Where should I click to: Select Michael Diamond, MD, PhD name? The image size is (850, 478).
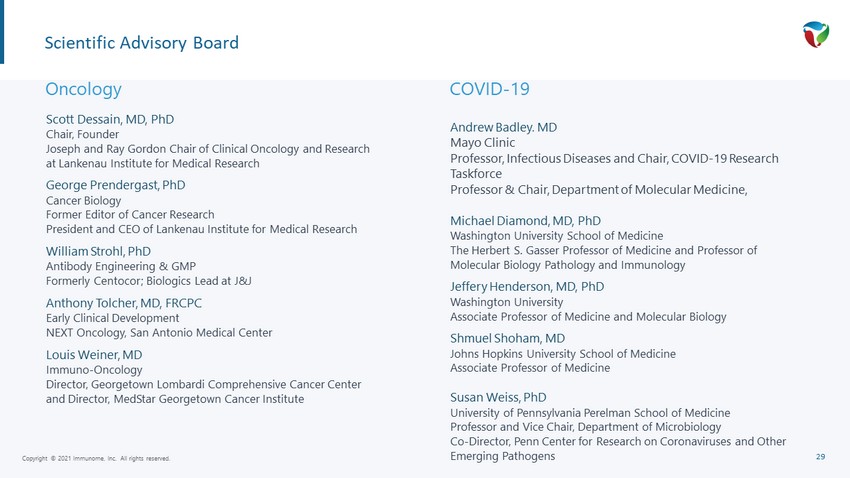pos(525,221)
